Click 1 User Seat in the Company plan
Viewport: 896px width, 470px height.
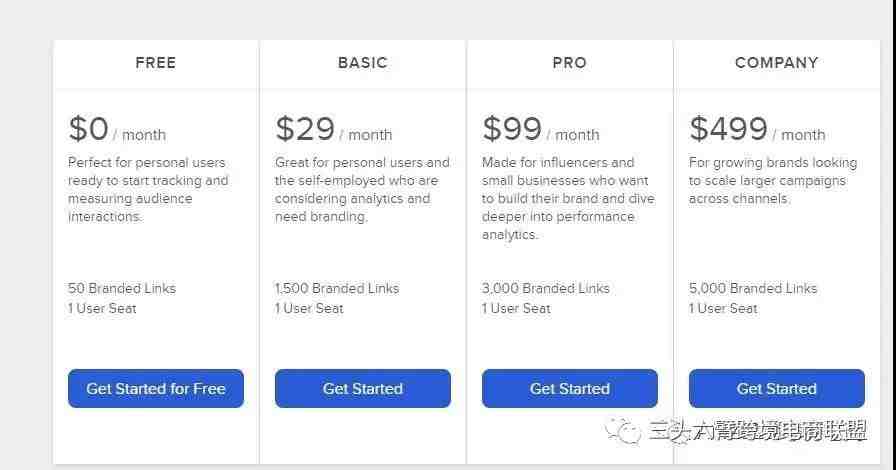click(723, 309)
